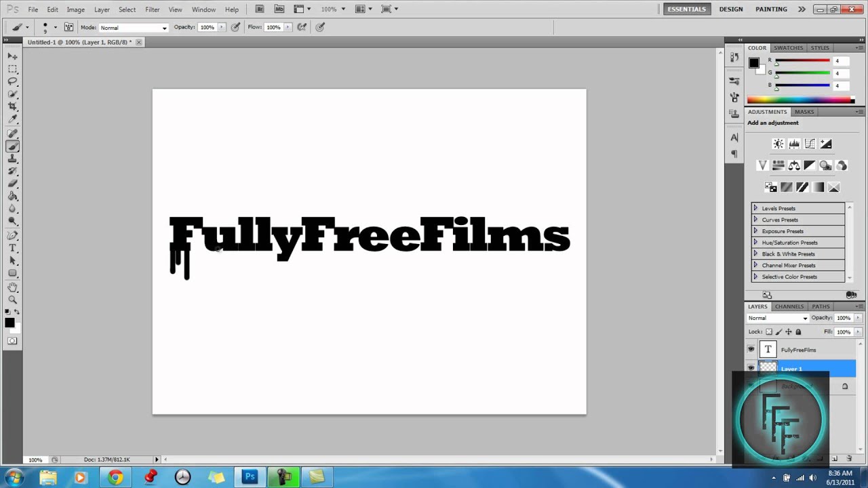868x488 pixels.
Task: Toggle Lock transparent pixels
Action: pos(768,331)
